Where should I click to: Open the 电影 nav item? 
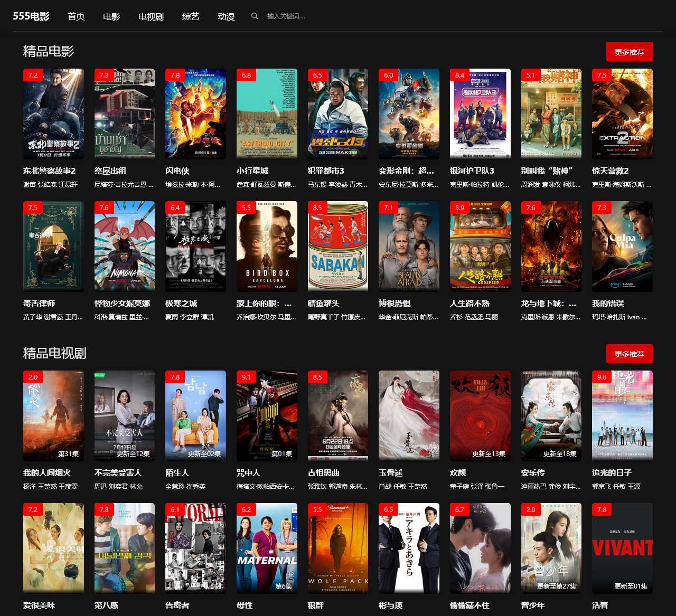[111, 16]
